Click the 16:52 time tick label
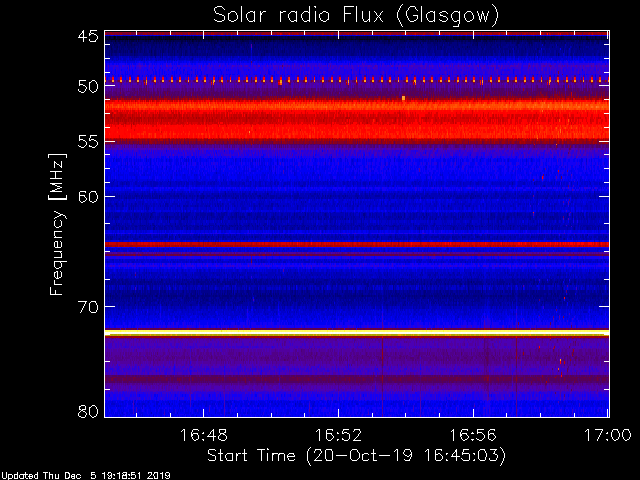The width and height of the screenshot is (640, 480). 338,435
